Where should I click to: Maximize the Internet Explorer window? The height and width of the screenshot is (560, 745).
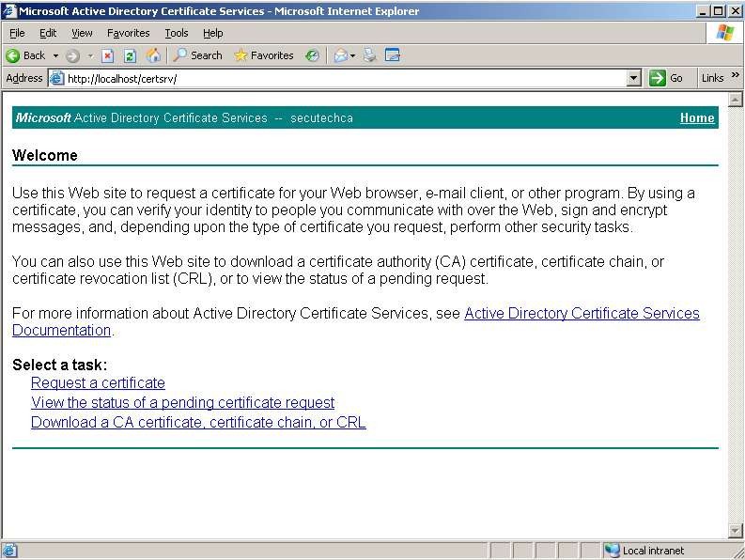[719, 10]
